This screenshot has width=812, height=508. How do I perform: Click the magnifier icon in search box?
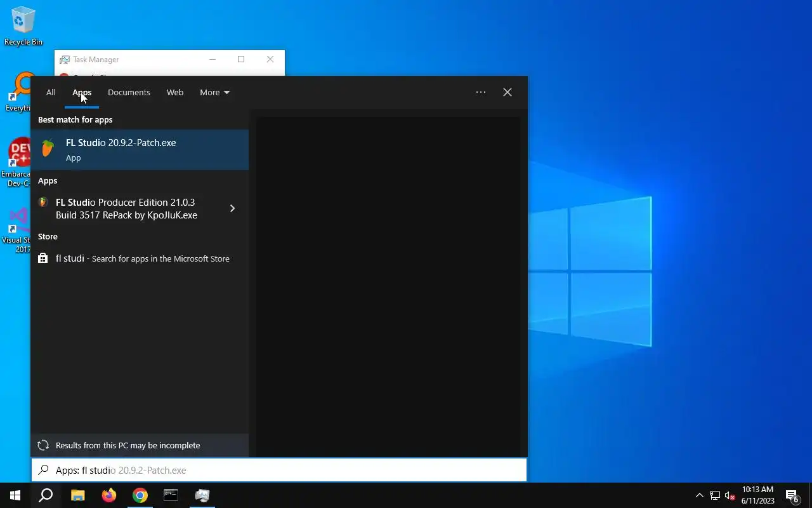click(43, 471)
